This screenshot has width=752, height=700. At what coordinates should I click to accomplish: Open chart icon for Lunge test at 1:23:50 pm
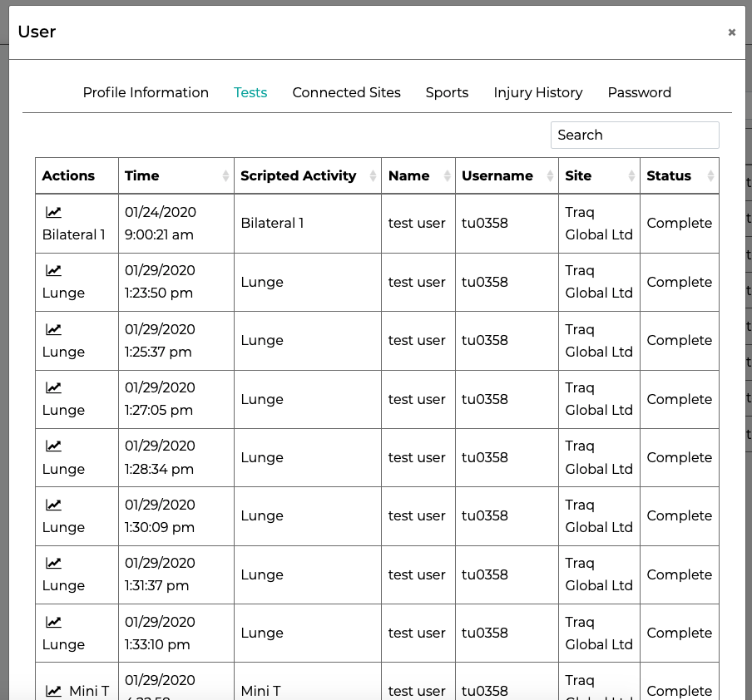pyautogui.click(x=53, y=270)
